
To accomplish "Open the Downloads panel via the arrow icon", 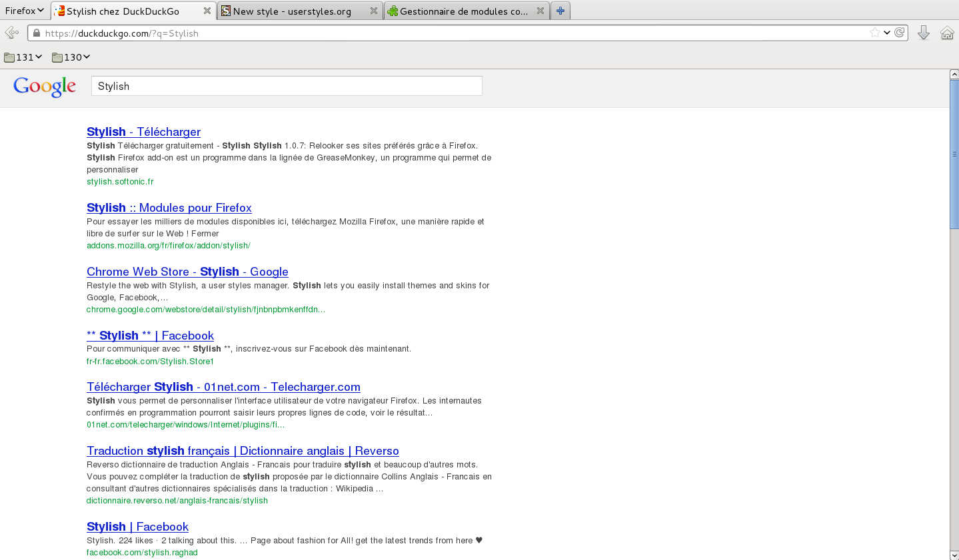I will (x=924, y=32).
